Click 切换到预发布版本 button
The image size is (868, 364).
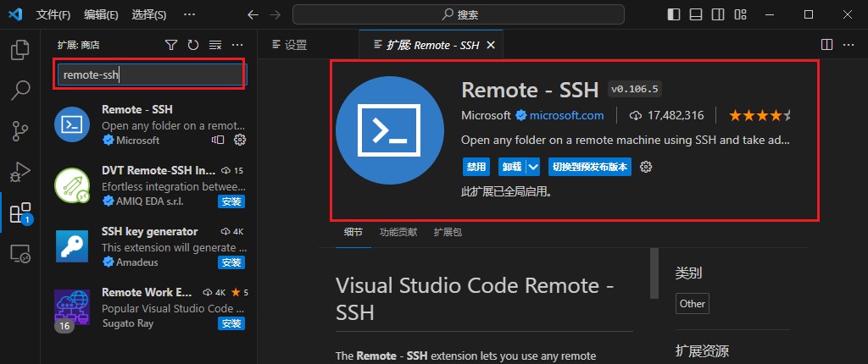point(590,167)
